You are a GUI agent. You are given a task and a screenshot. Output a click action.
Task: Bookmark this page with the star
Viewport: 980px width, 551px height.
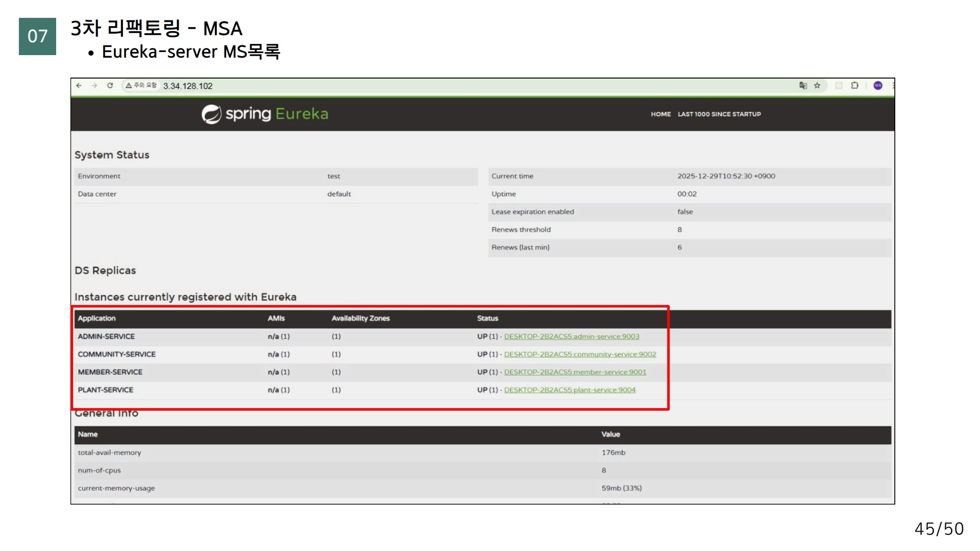[x=817, y=86]
